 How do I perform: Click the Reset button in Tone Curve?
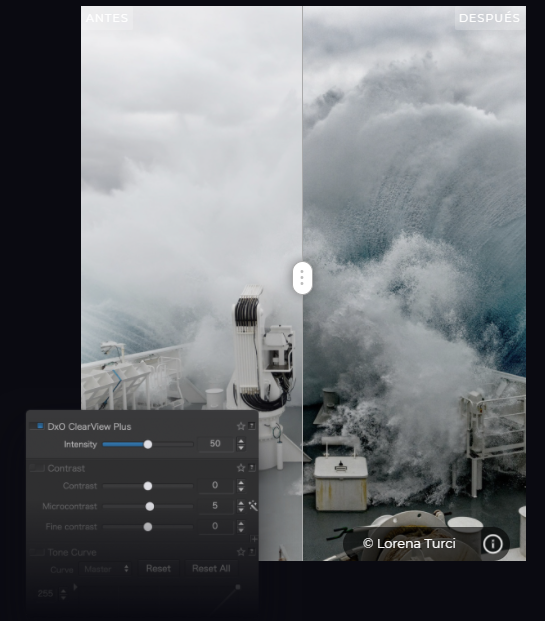[158, 569]
